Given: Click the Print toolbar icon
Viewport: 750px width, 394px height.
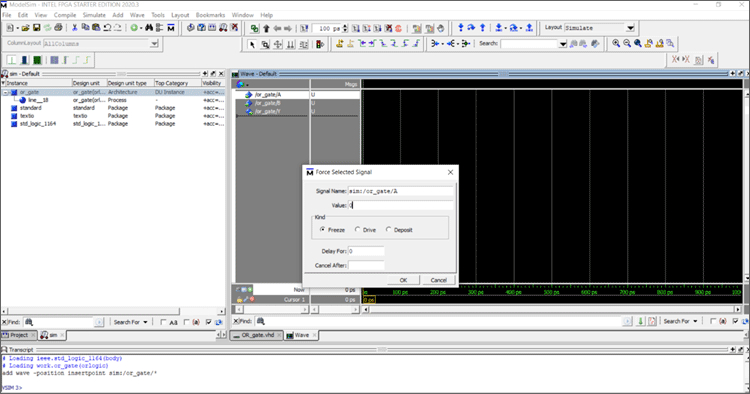Looking at the screenshot, I should point(58,28).
